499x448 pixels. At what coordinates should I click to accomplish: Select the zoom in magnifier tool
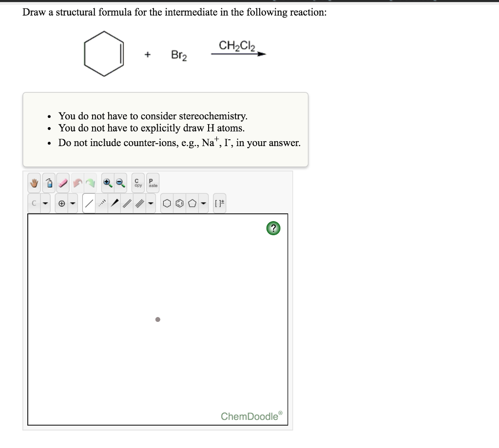[x=107, y=183]
